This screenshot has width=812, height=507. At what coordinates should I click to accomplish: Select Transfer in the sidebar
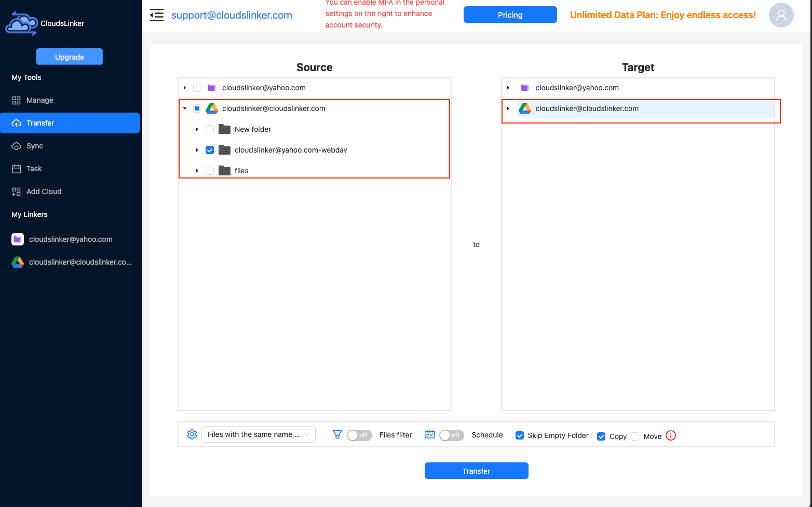pyautogui.click(x=70, y=123)
